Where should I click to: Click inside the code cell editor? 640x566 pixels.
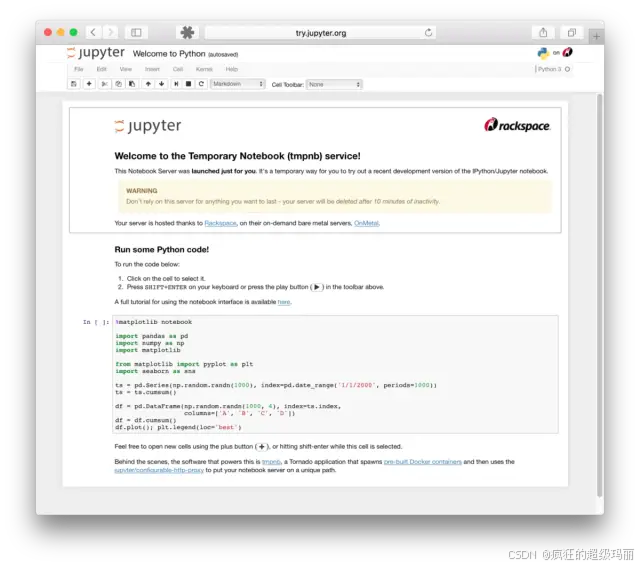(335, 374)
